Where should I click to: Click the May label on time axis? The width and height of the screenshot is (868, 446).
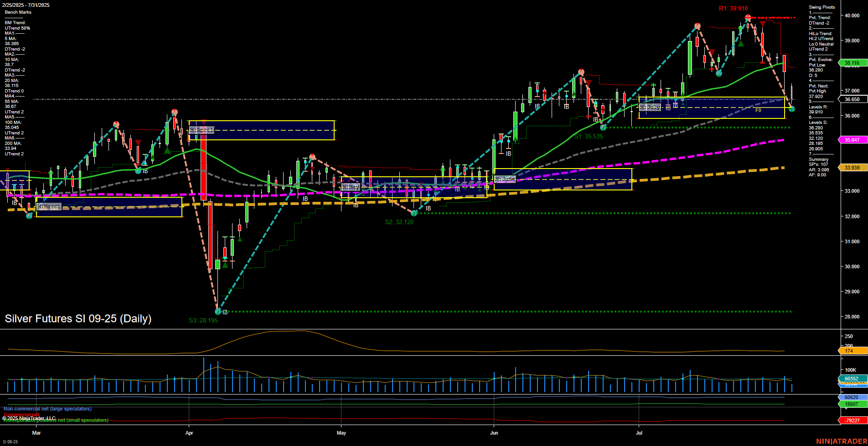(x=341, y=433)
